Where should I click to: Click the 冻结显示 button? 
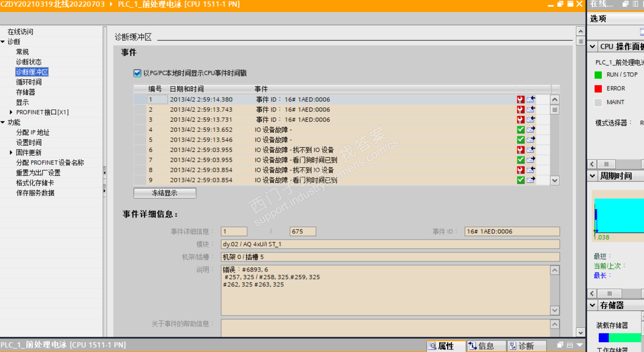pyautogui.click(x=165, y=193)
